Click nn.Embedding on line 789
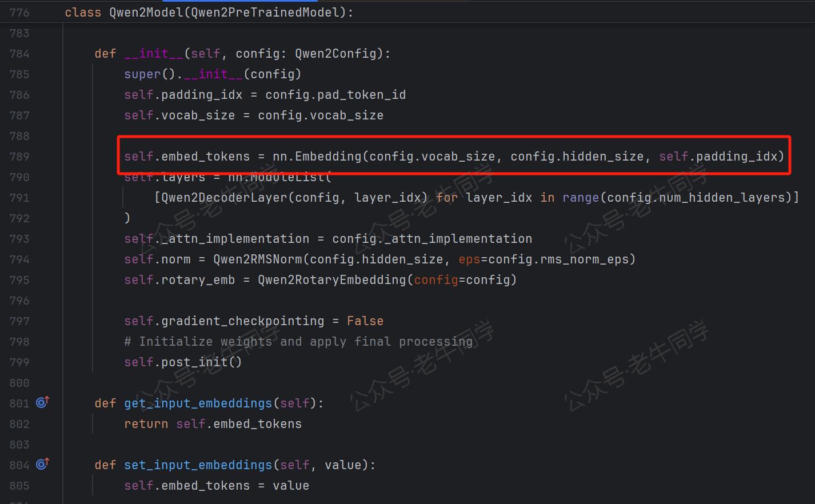815x504 pixels. pos(317,157)
